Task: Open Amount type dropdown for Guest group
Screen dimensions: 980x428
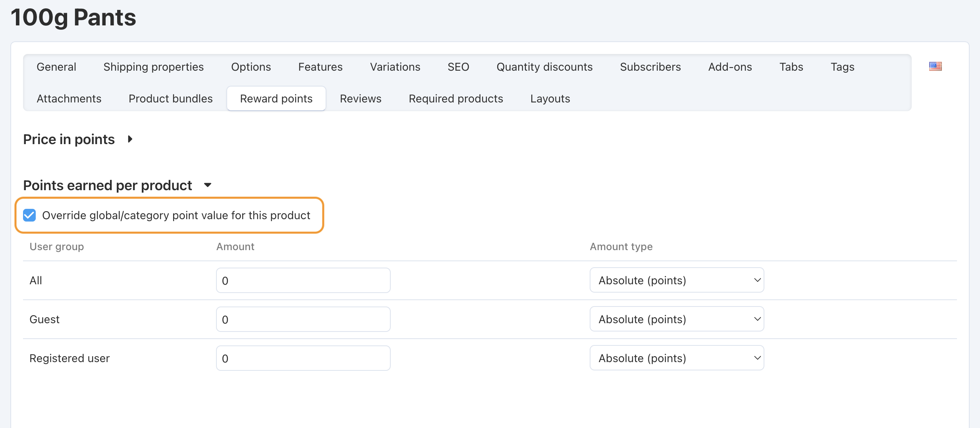Action: [677, 319]
